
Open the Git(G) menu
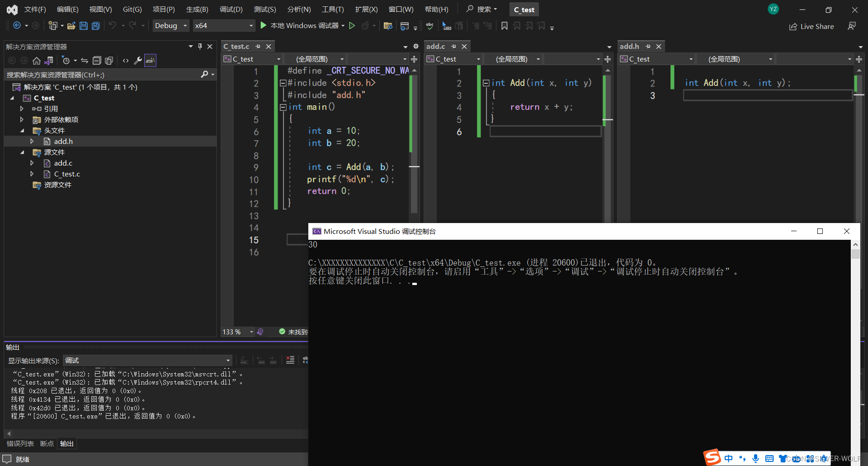(x=132, y=9)
